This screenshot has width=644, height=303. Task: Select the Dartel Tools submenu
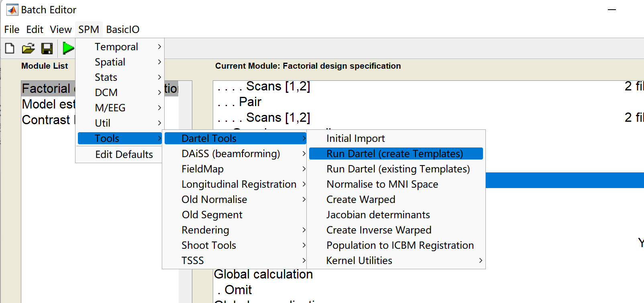point(235,138)
